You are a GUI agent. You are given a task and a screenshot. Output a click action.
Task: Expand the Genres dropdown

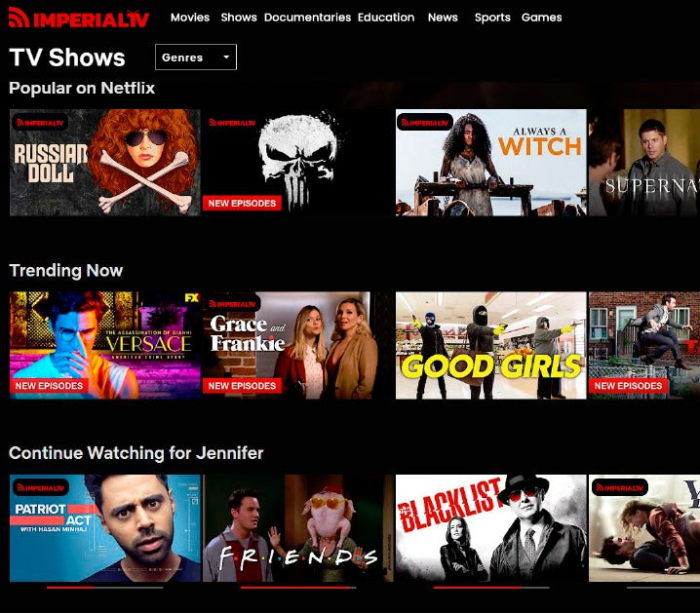(x=196, y=57)
